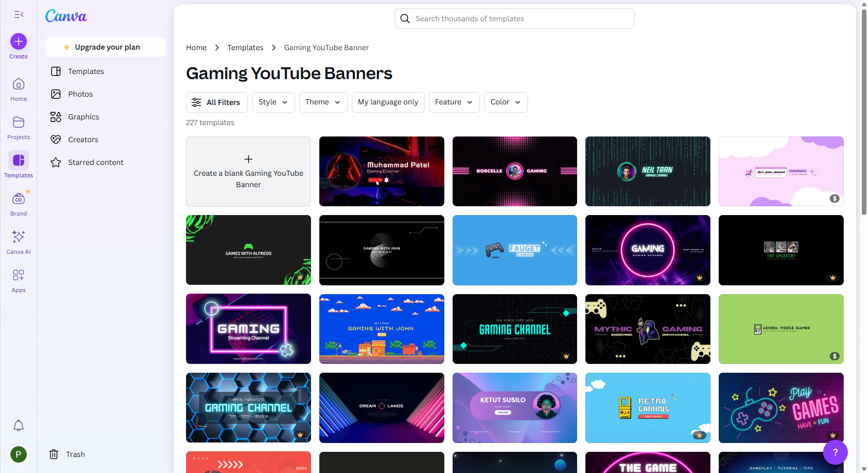Viewport: 868px width, 473px height.
Task: Expand the Style filter dropdown
Action: (x=273, y=102)
